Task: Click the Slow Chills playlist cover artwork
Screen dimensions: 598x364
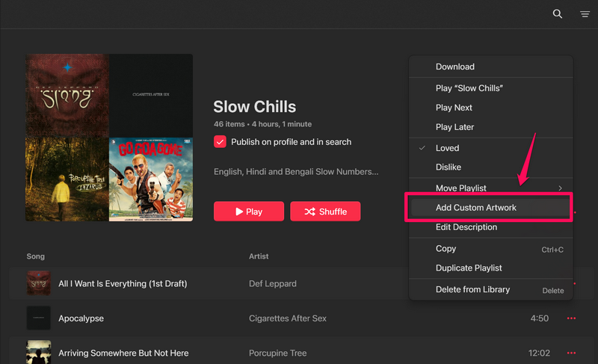Action: 109,138
